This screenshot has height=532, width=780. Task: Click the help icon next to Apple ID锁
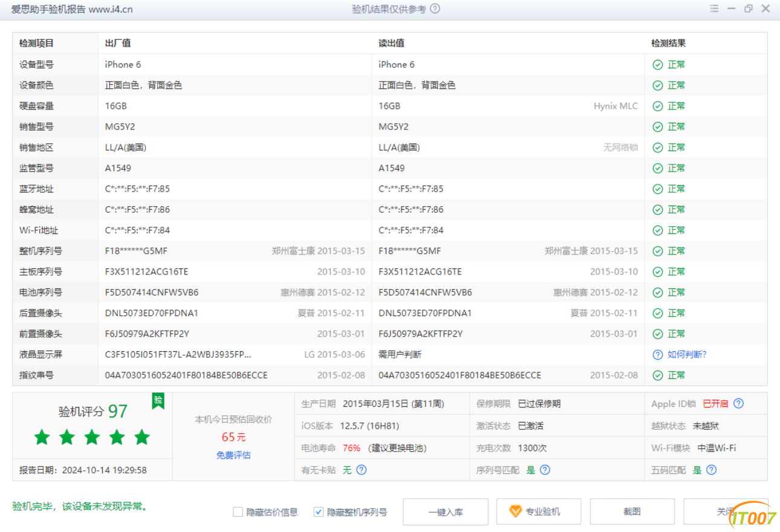coord(738,403)
